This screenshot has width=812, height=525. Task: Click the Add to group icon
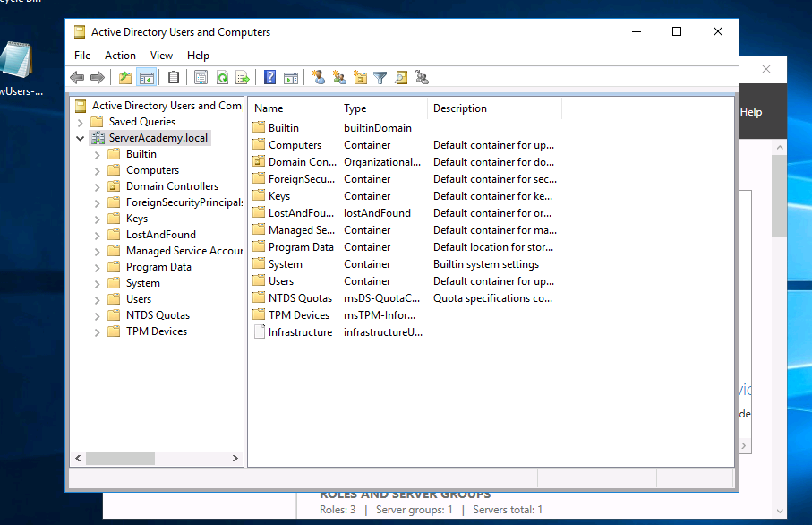coord(422,78)
